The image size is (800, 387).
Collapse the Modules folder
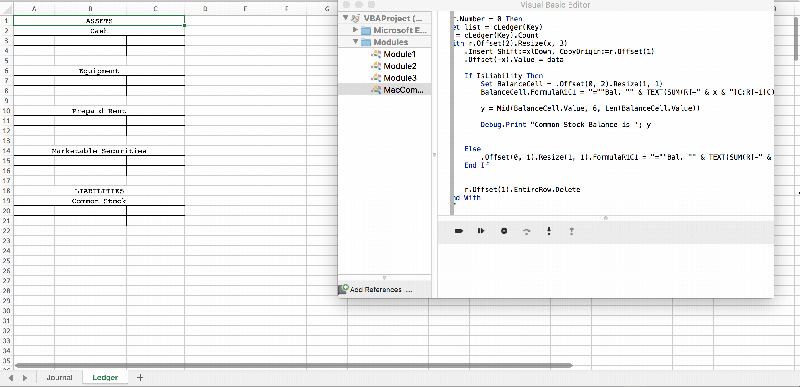(x=356, y=42)
